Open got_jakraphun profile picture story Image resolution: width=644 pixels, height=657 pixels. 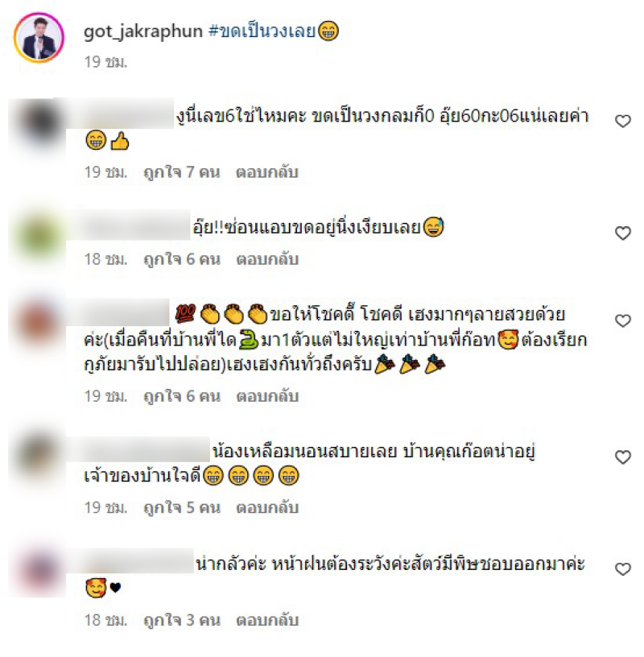(39, 37)
